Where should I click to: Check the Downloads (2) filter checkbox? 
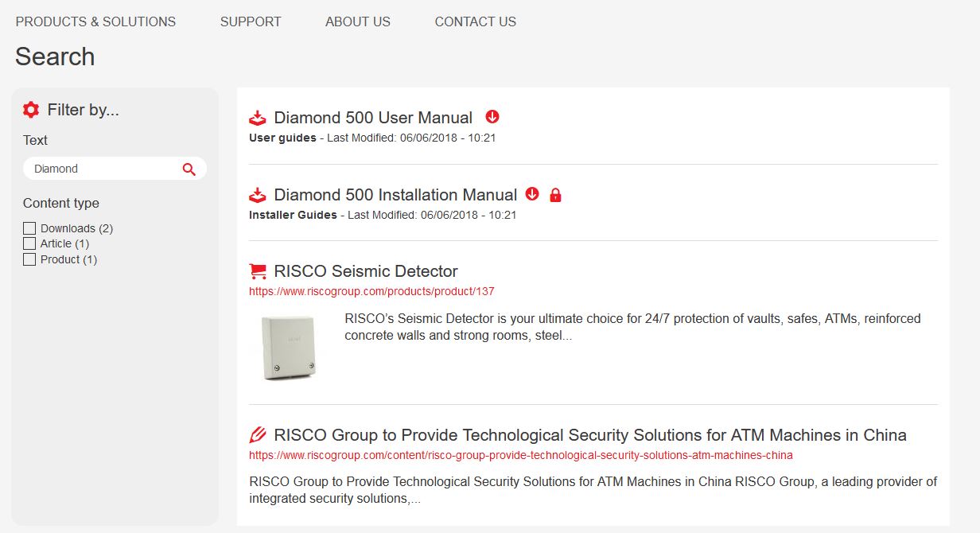tap(29, 228)
